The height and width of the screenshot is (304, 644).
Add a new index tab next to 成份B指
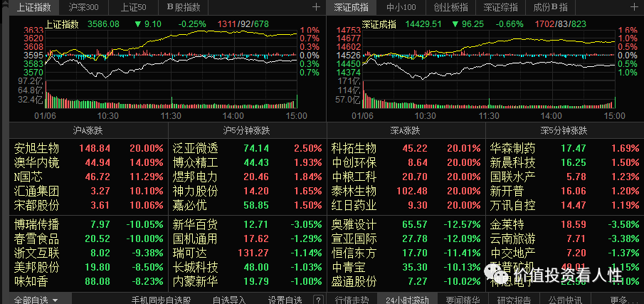pyautogui.click(x=635, y=7)
